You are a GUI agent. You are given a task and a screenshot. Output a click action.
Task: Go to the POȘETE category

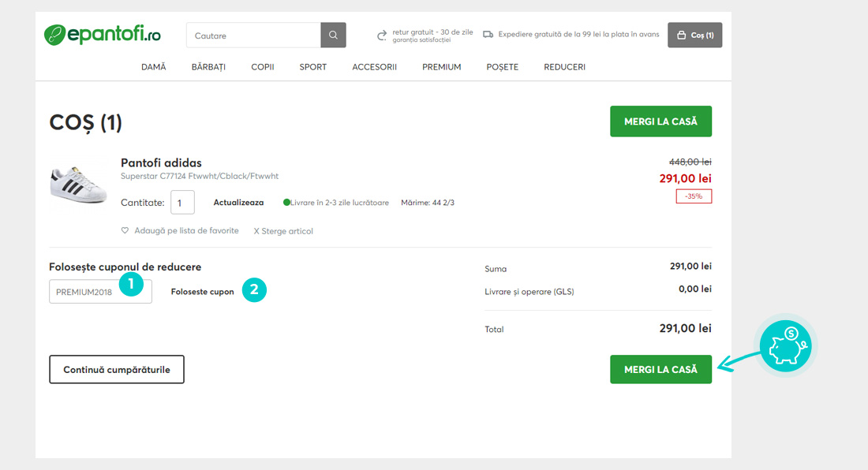pos(502,67)
